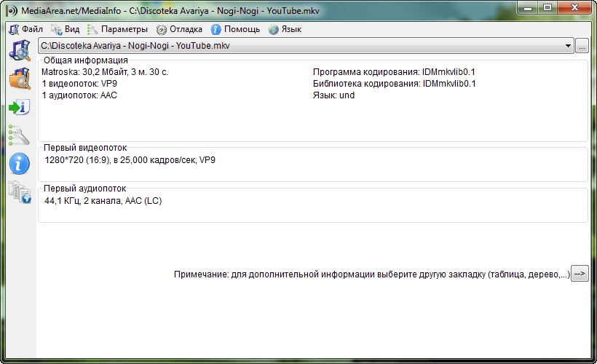Open the Помощь menu
The height and width of the screenshot is (364, 597).
[235, 29]
